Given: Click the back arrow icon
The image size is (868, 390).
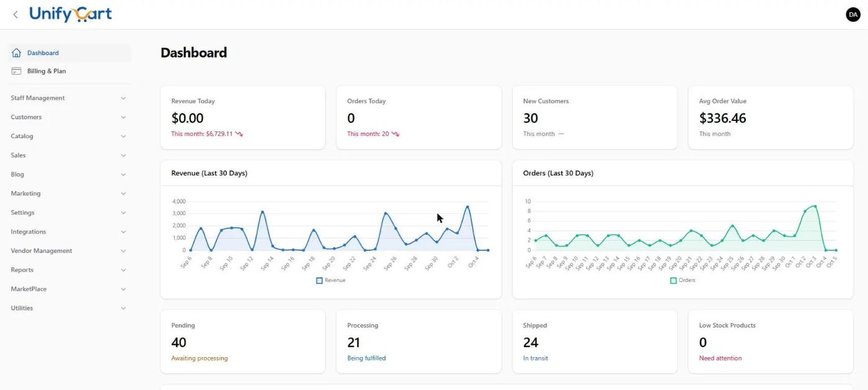Looking at the screenshot, I should tap(15, 14).
